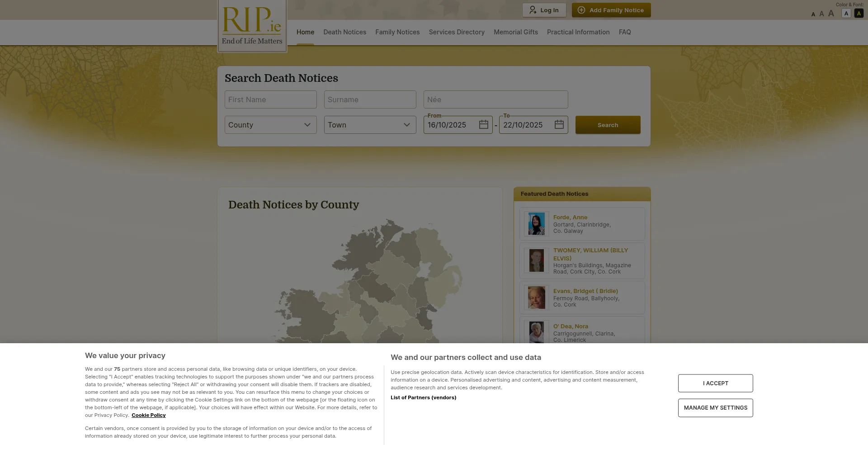
Task: Open the From date calendar picker
Action: tap(483, 125)
